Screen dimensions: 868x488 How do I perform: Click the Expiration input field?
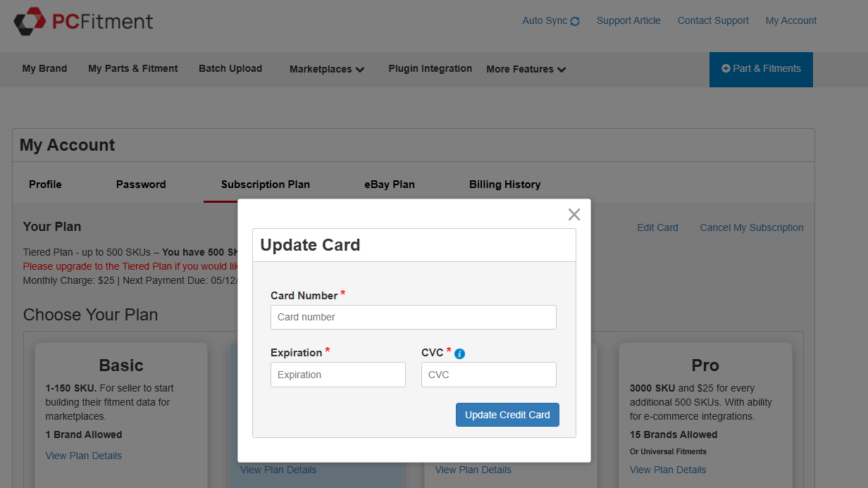pos(337,375)
